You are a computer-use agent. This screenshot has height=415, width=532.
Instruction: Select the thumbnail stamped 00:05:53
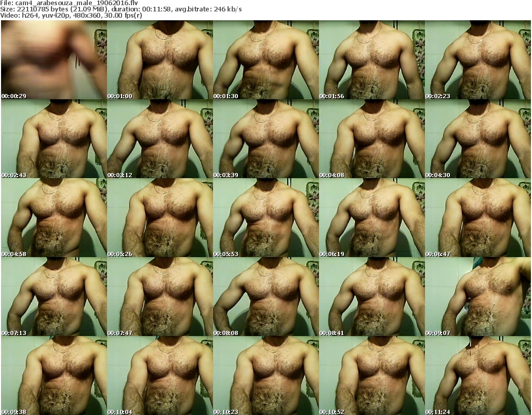pyautogui.click(x=266, y=218)
